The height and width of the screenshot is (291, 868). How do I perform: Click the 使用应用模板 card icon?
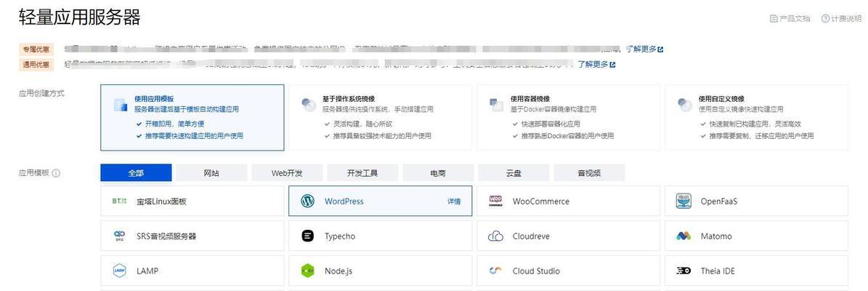click(x=121, y=104)
